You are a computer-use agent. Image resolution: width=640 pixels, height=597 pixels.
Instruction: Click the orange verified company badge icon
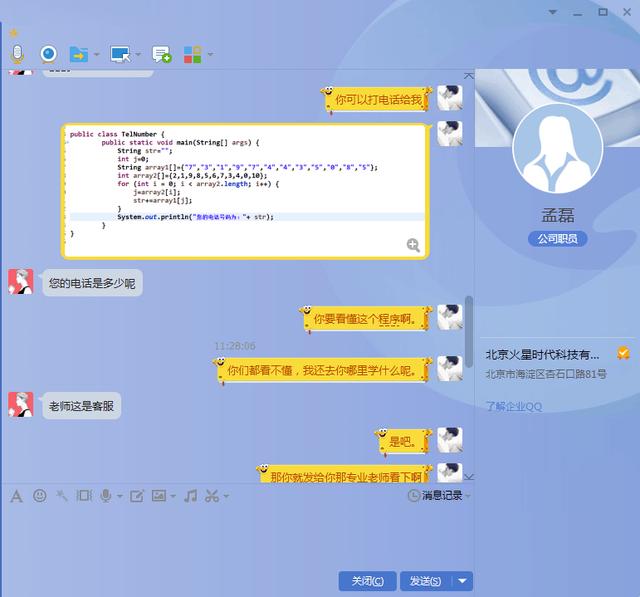point(624,353)
